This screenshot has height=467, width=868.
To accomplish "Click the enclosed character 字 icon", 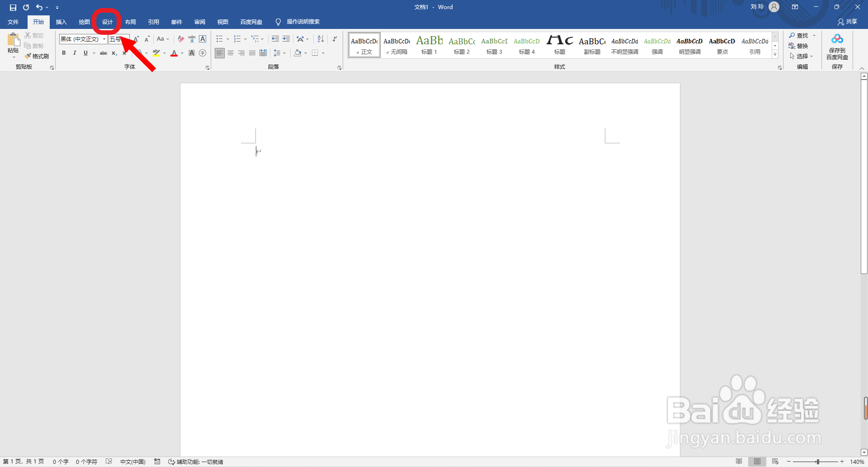I will [203, 53].
